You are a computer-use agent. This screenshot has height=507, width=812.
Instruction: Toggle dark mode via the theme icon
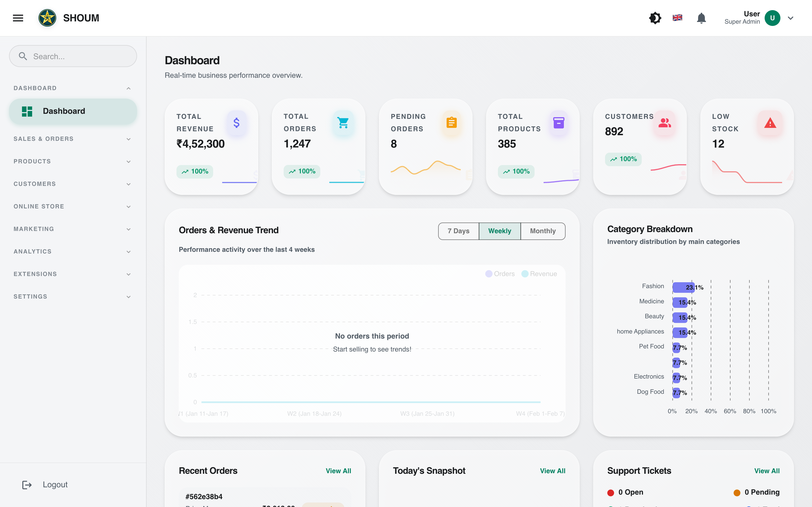point(655,18)
